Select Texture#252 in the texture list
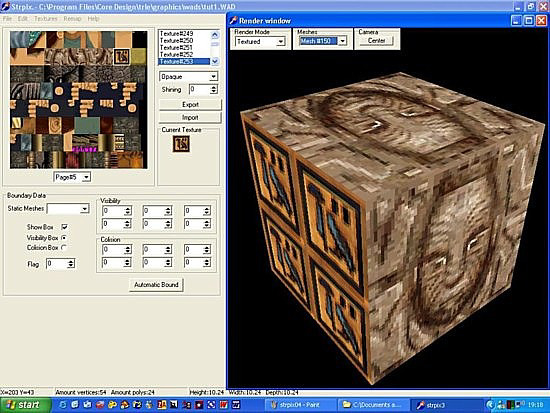This screenshot has height=413, width=550. (x=184, y=55)
